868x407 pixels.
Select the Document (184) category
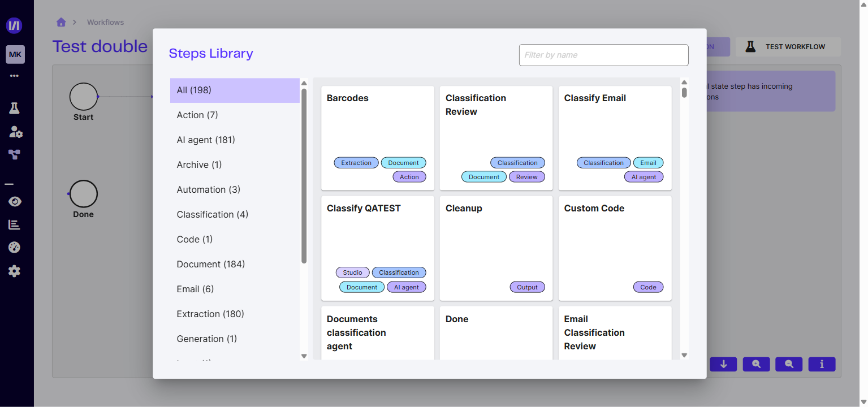click(235, 265)
